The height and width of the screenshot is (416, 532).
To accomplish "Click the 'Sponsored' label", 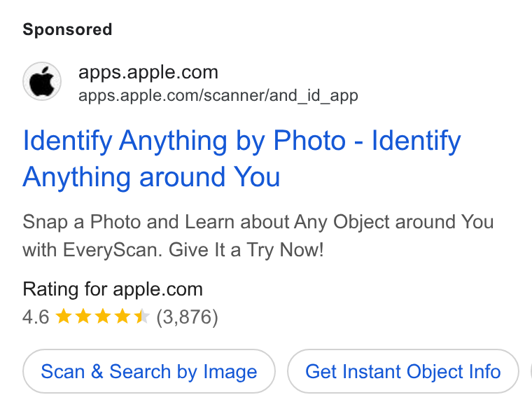I will (x=67, y=29).
